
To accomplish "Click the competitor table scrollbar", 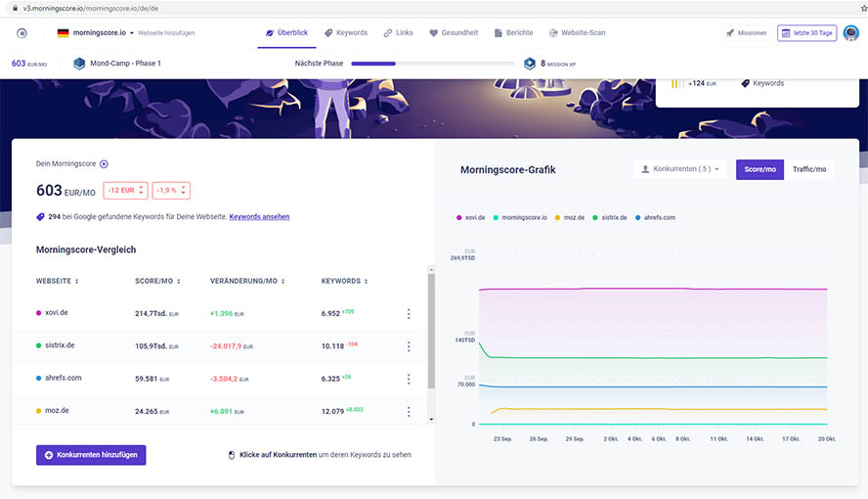I will click(x=431, y=331).
